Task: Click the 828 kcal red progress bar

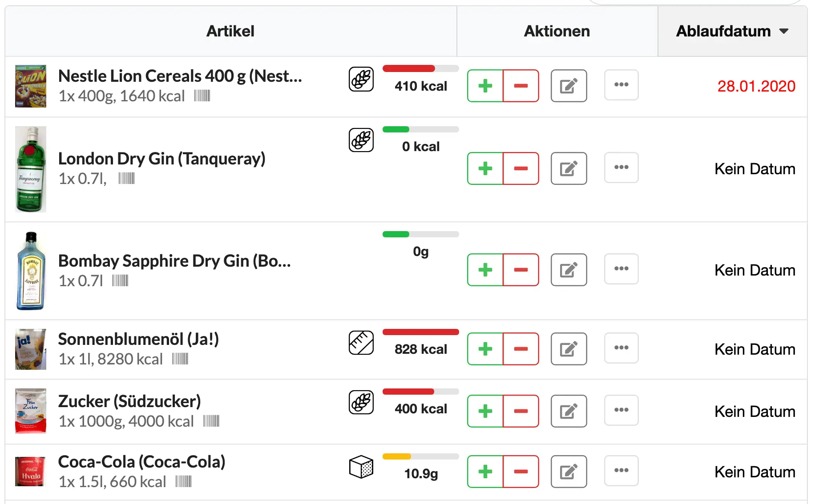Action: pos(421,332)
